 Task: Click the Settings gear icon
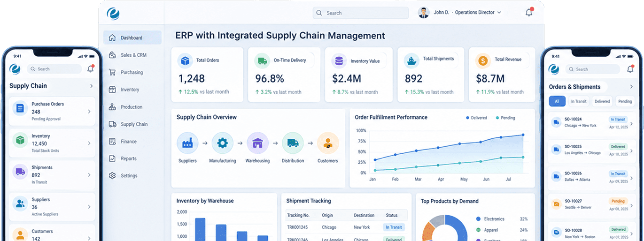click(x=112, y=175)
